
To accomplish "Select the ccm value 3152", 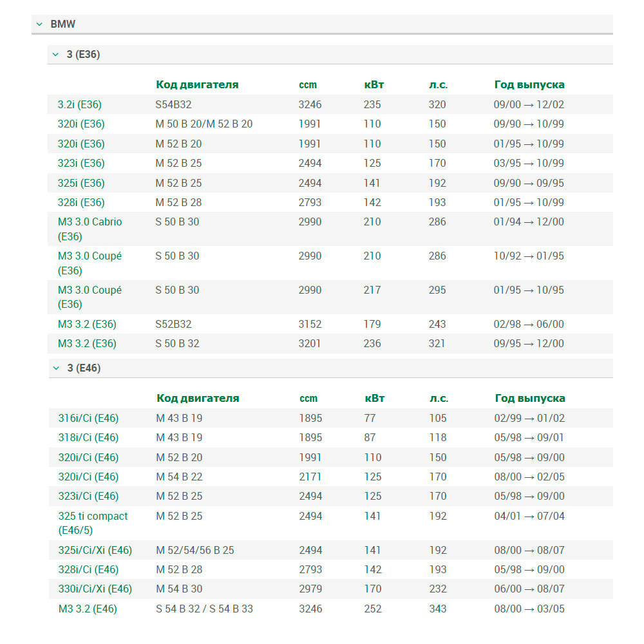I will (x=310, y=325).
